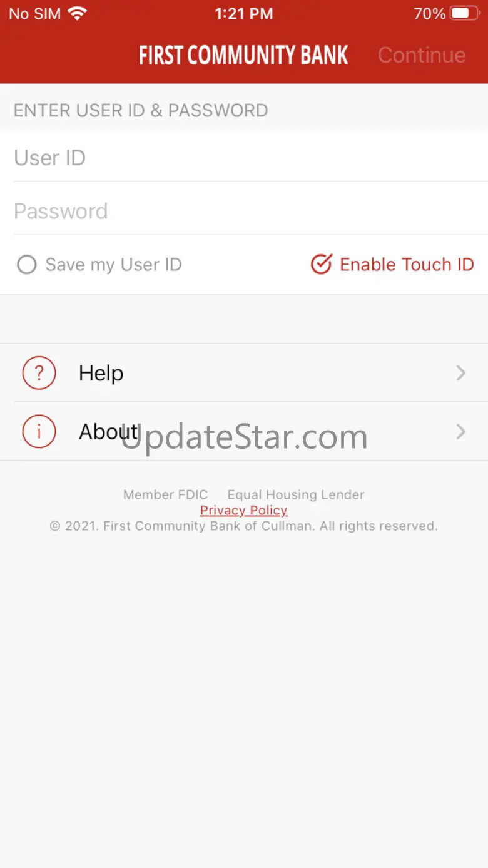This screenshot has height=868, width=488.
Task: Expand Help with its chevron arrow
Action: (461, 373)
